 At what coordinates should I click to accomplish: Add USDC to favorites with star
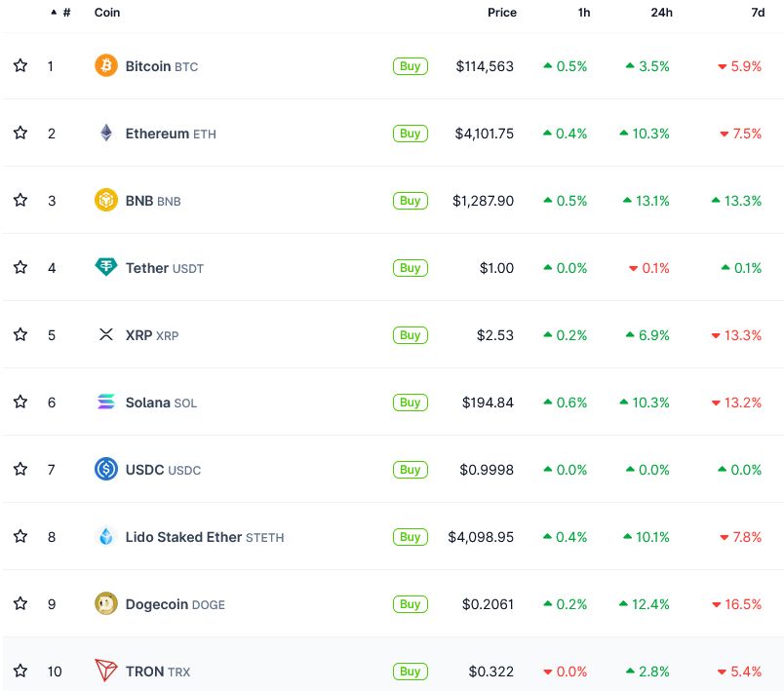click(20, 469)
